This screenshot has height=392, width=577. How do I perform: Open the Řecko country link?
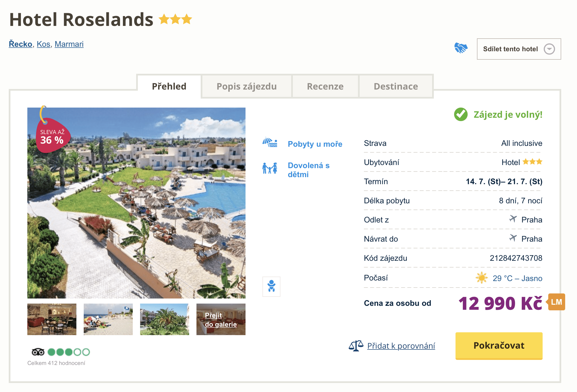point(21,44)
